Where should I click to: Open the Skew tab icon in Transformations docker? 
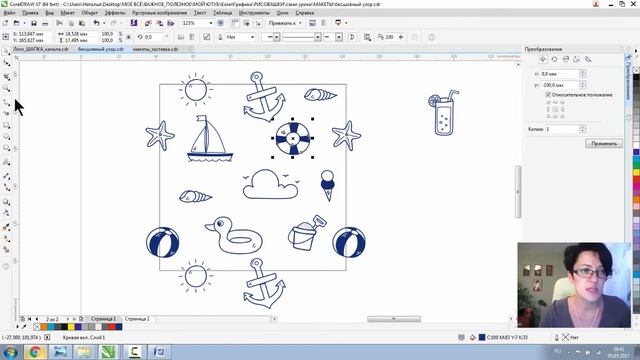coord(588,59)
